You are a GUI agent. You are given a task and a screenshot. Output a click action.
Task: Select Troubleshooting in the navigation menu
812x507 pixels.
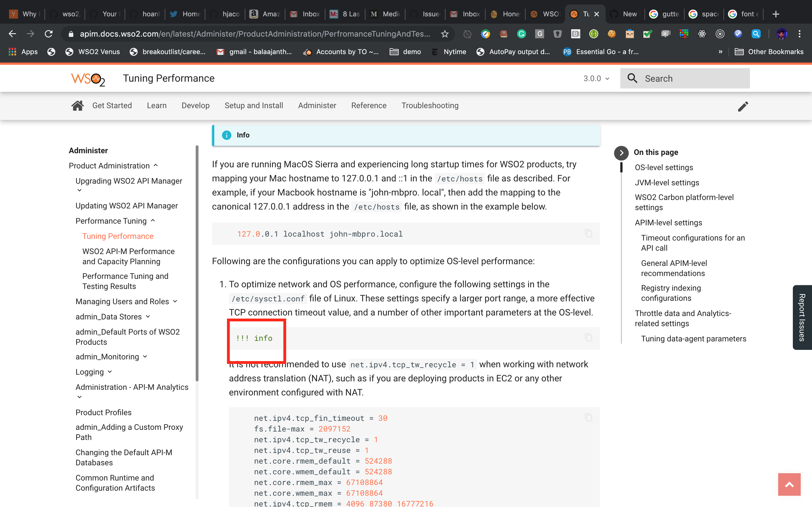430,105
